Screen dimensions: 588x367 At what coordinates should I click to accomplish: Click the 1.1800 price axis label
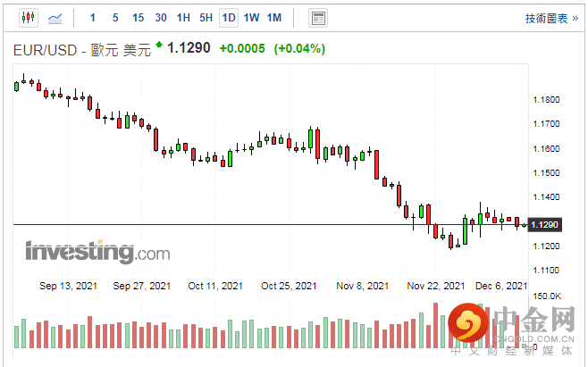[x=546, y=100]
